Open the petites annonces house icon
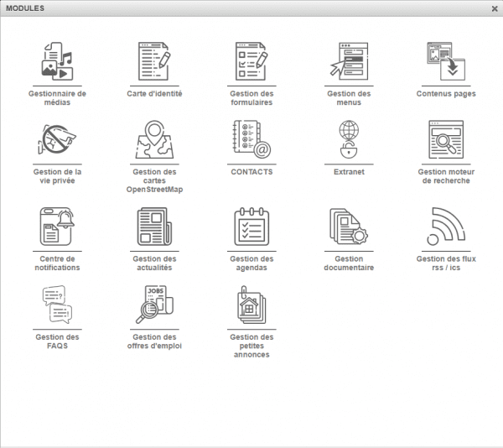The height and width of the screenshot is (448, 503). [251, 305]
